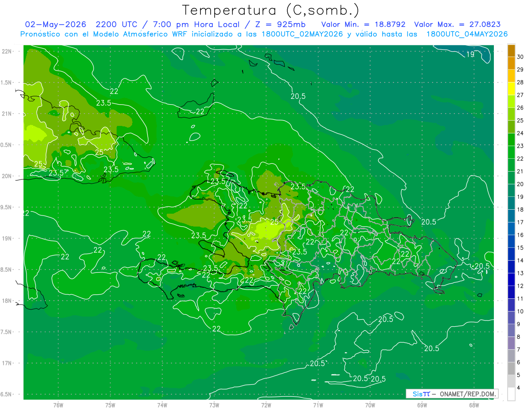Click the 02-May-2026 date text
This screenshot has height=411, width=532.
pyautogui.click(x=55, y=24)
